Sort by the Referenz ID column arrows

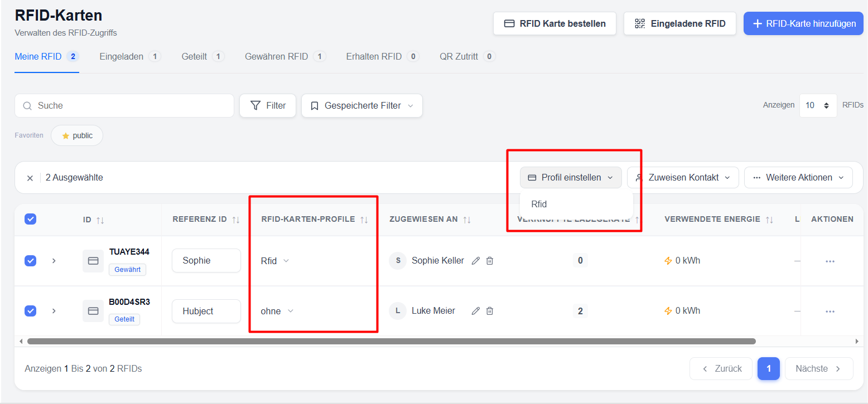(236, 220)
